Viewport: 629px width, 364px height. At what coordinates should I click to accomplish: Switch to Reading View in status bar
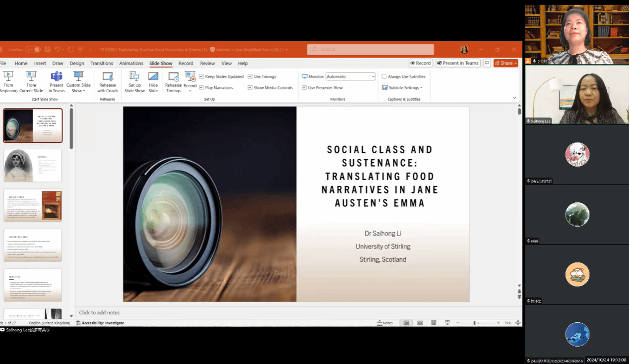[x=434, y=323]
